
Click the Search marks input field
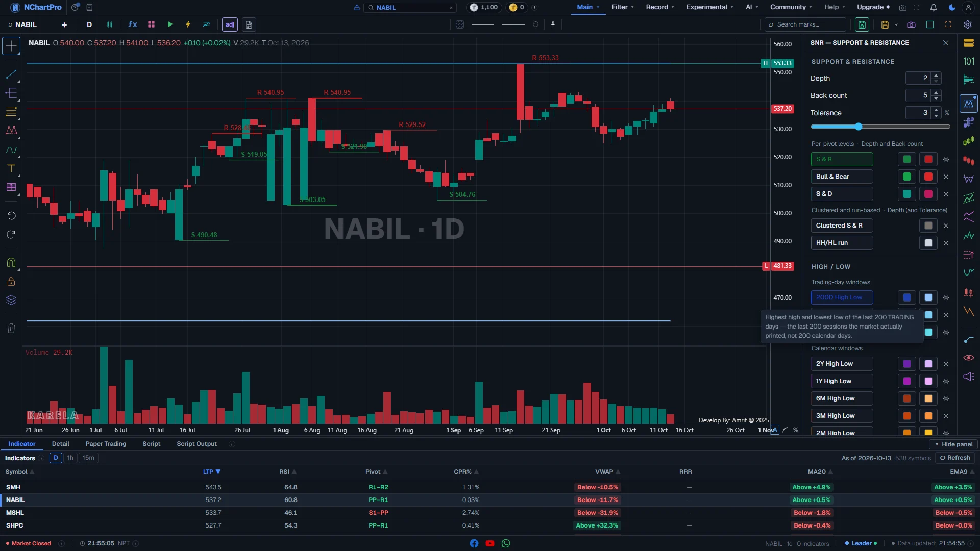click(805, 24)
